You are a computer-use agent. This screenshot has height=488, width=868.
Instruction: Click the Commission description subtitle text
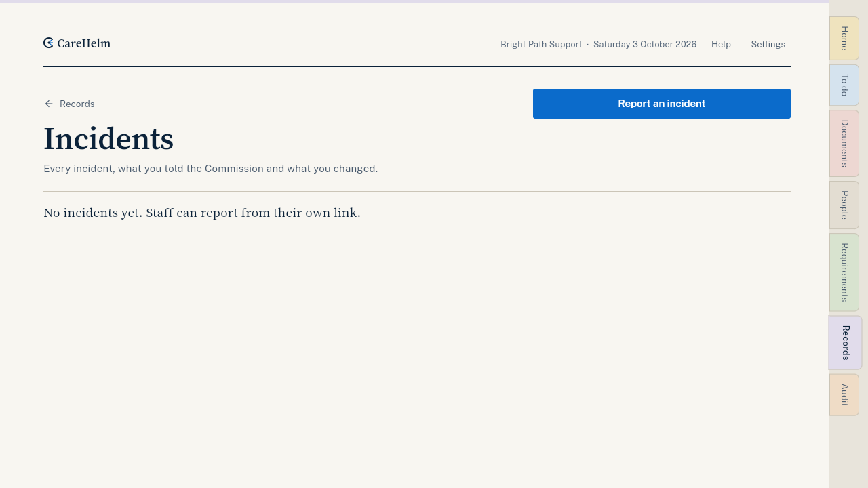(x=210, y=168)
